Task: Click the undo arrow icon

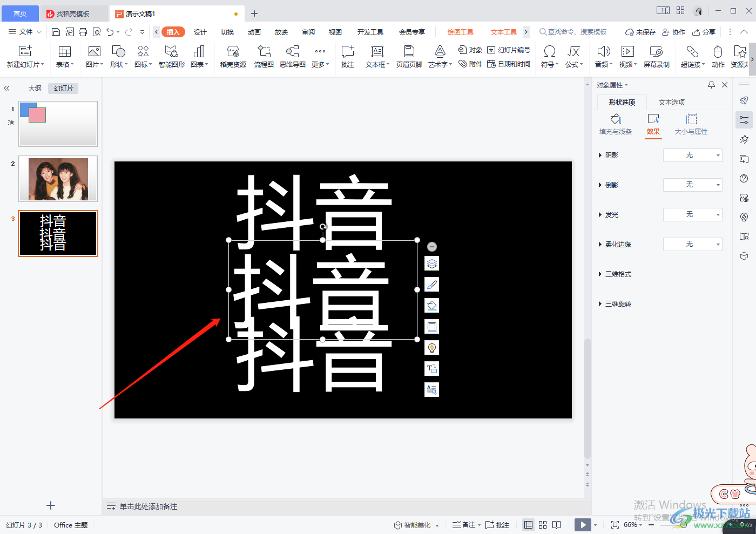Action: 110,32
